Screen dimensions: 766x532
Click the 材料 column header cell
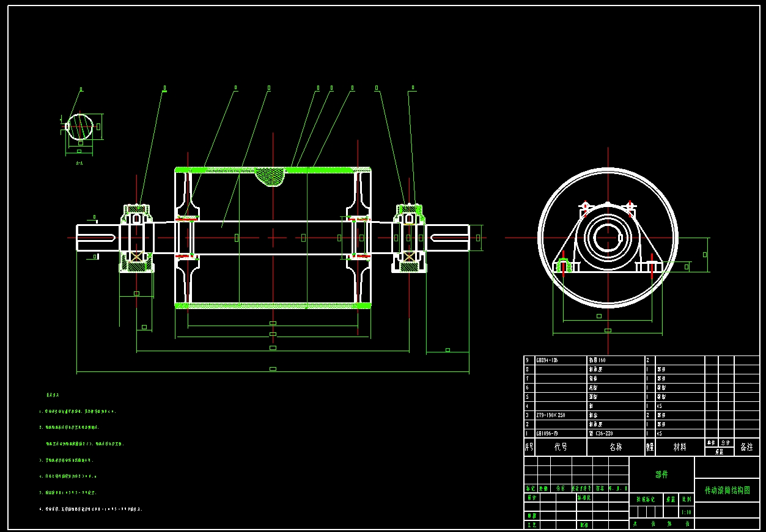coord(679,447)
